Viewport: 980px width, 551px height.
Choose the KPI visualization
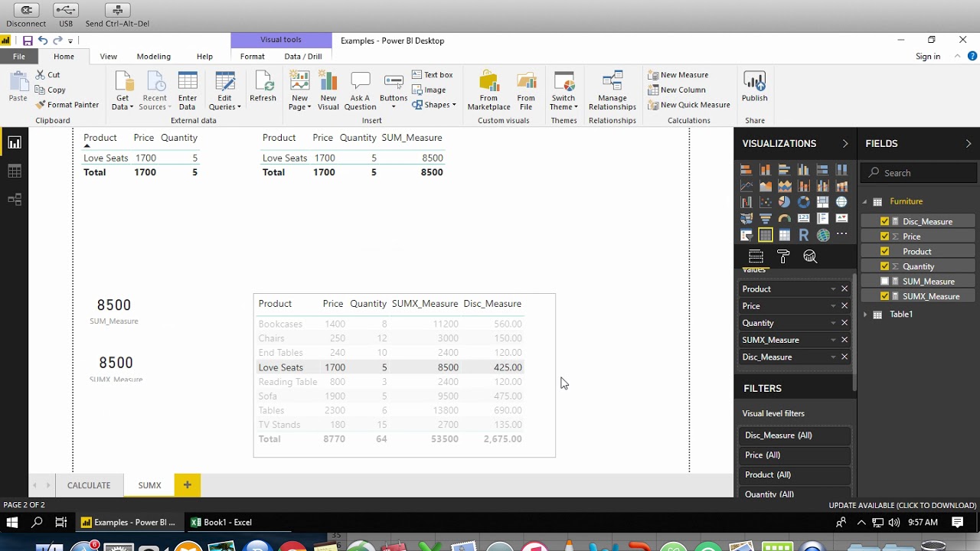pos(842,218)
